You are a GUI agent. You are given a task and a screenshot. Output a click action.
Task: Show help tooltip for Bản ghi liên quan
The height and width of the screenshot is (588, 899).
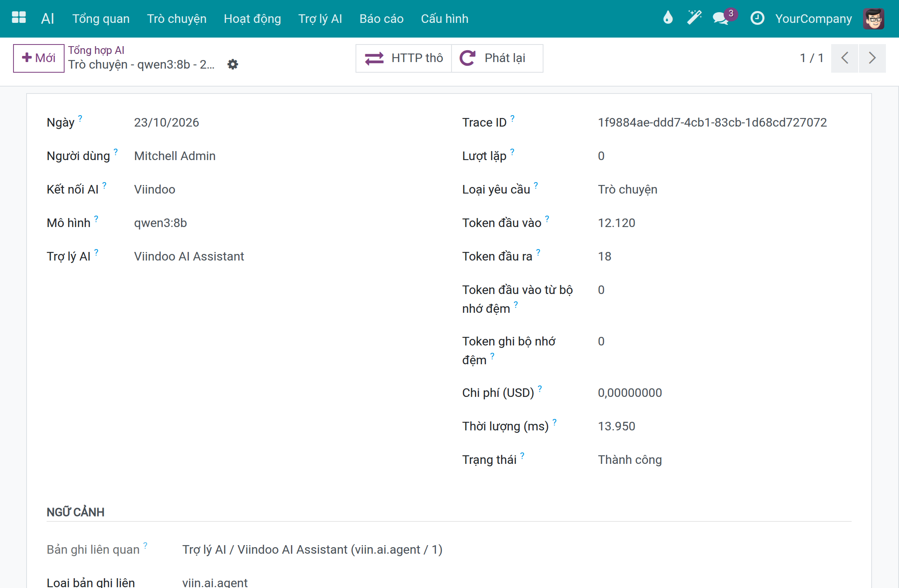coord(145,545)
